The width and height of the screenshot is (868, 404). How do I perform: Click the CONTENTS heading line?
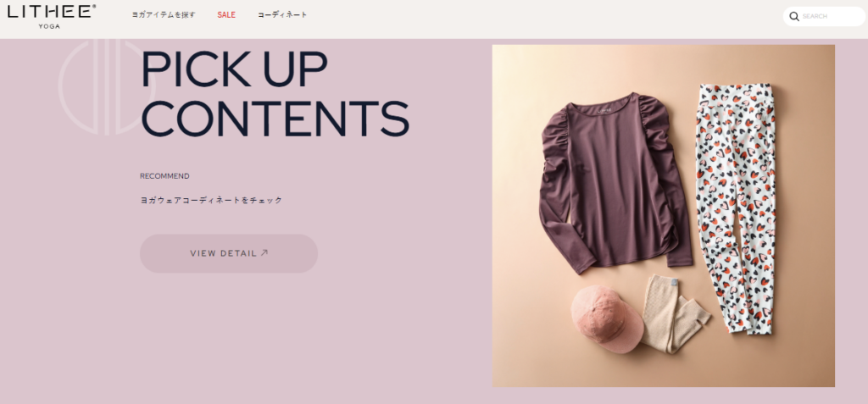pyautogui.click(x=275, y=119)
